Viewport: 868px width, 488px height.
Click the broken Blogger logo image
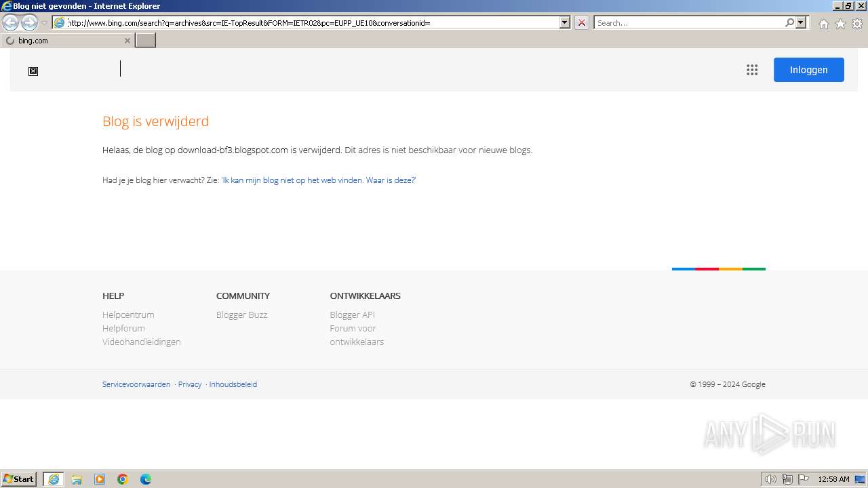coord(33,71)
